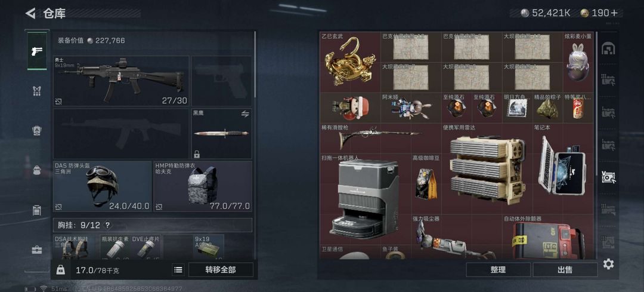Click the 整理 sort button
This screenshot has height=292, width=644.
498,270
